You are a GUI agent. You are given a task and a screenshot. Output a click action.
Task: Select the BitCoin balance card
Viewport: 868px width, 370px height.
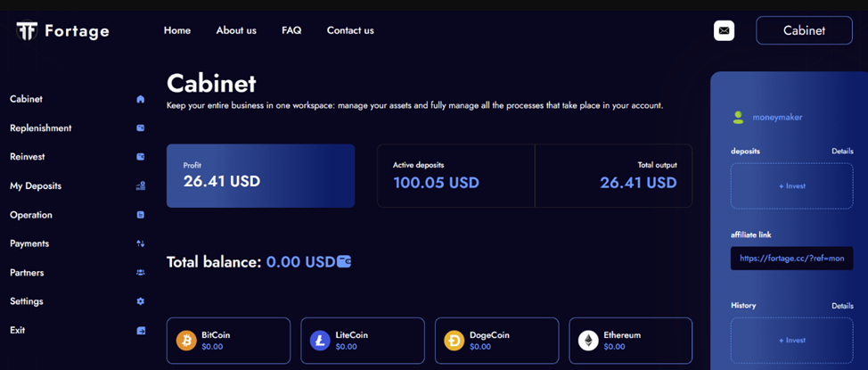pyautogui.click(x=228, y=341)
